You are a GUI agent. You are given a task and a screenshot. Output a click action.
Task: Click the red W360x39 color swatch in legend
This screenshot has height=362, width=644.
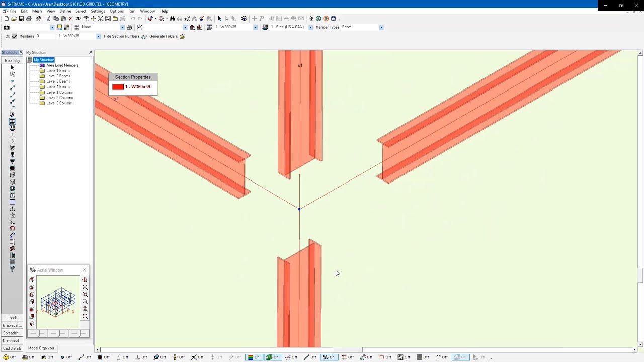118,87
